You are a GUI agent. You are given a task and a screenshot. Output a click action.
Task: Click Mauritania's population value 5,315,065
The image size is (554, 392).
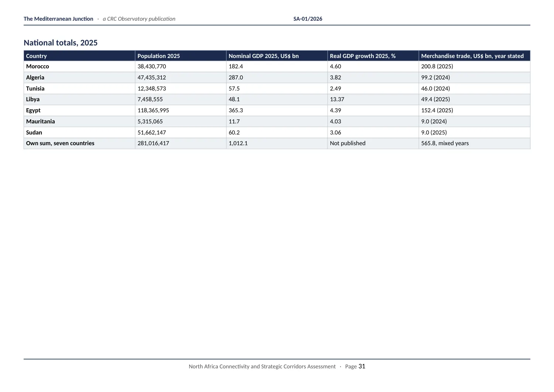coord(150,122)
